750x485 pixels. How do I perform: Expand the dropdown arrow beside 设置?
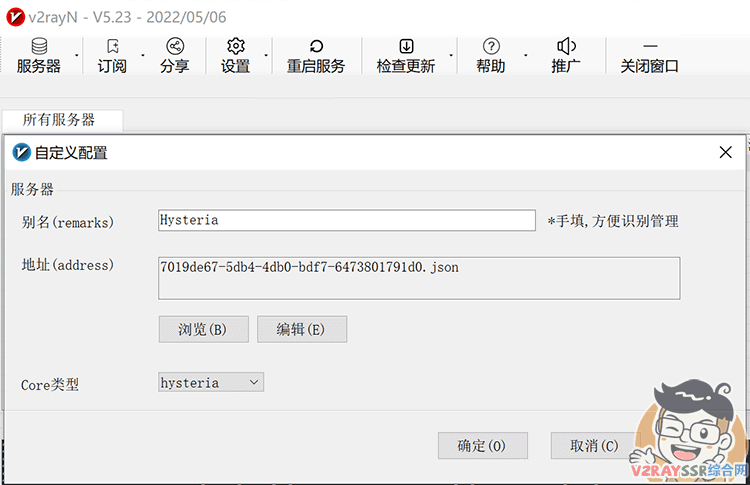click(x=265, y=55)
